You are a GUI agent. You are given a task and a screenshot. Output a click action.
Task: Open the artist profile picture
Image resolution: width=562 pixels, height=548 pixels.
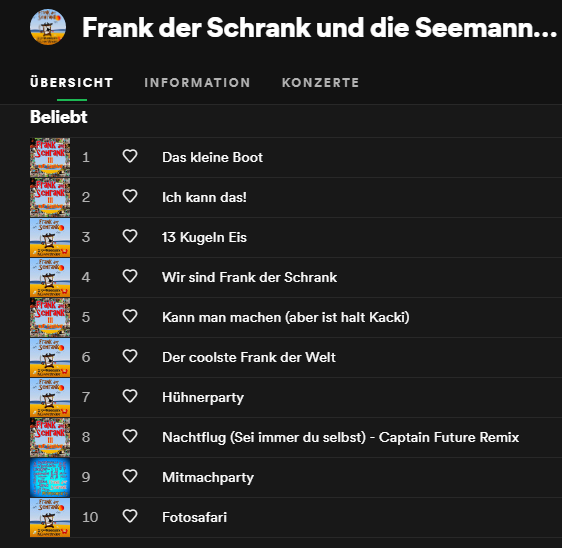[48, 27]
